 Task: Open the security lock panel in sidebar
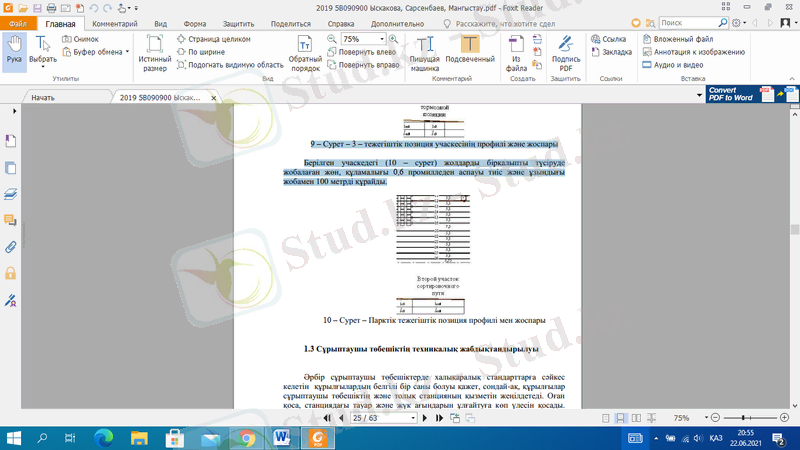click(11, 272)
